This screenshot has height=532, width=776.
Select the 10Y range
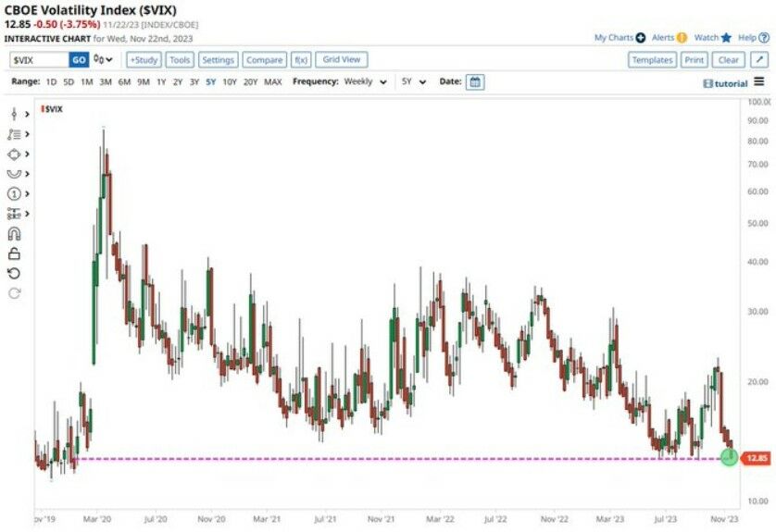tap(230, 82)
